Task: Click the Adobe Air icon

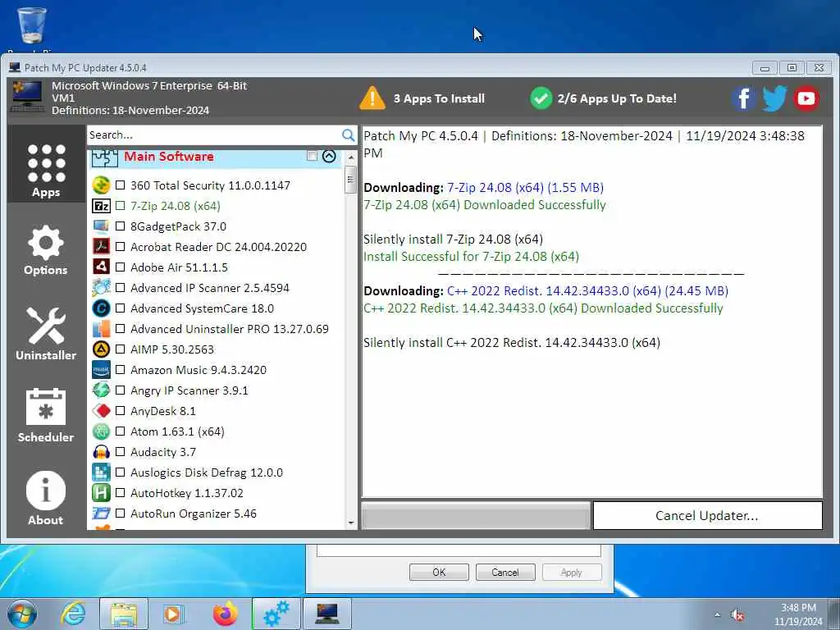Action: click(x=101, y=267)
